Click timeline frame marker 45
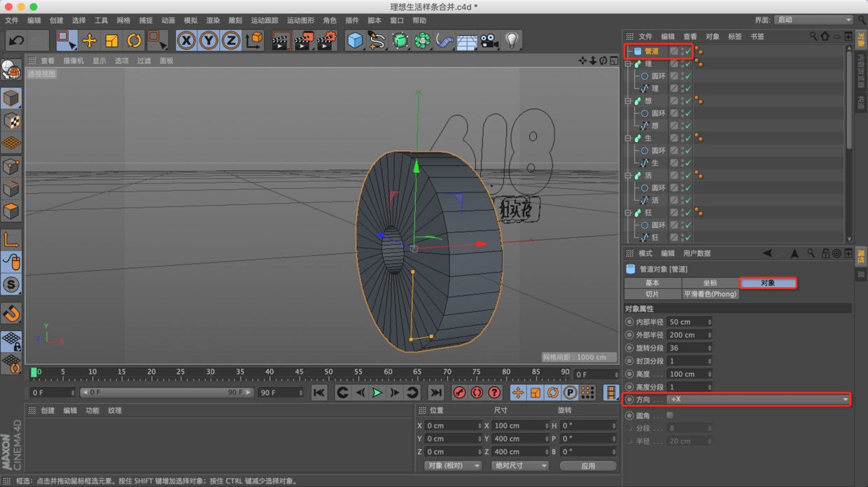The height and width of the screenshot is (487, 868). [299, 372]
